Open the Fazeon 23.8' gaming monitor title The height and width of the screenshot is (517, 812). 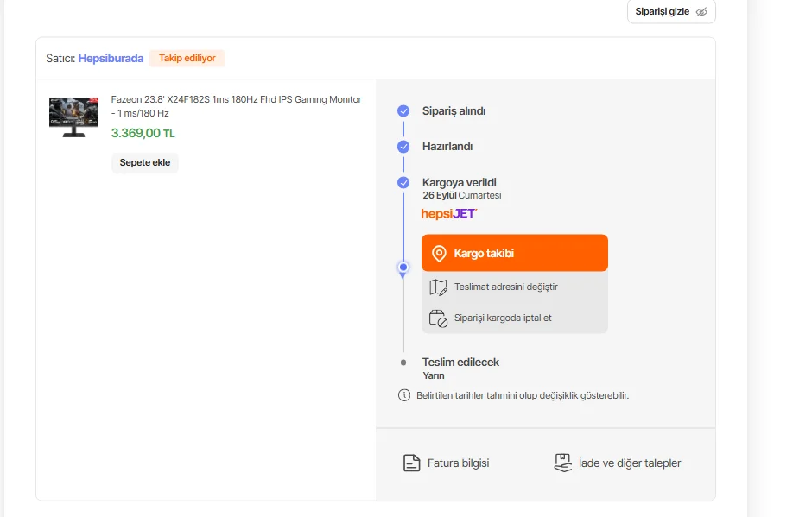coord(236,106)
